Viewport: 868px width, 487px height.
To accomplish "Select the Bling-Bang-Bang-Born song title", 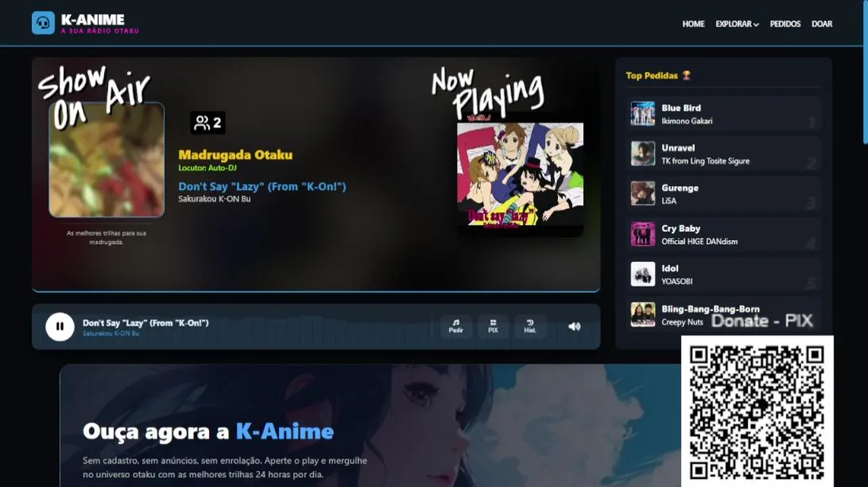I will [x=710, y=309].
